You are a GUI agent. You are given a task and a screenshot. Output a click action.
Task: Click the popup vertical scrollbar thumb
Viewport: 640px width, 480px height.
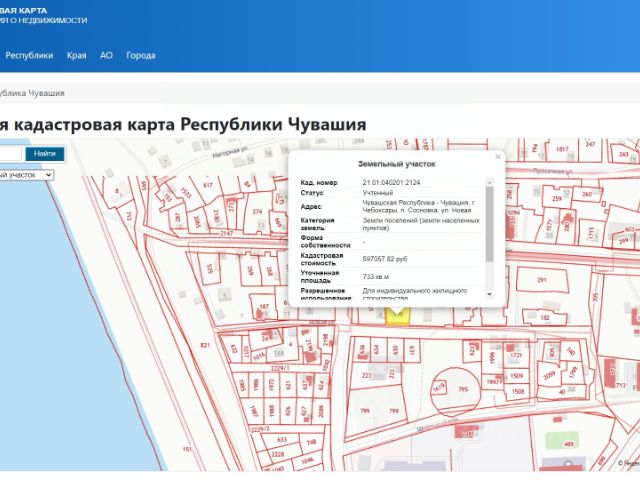point(489,224)
